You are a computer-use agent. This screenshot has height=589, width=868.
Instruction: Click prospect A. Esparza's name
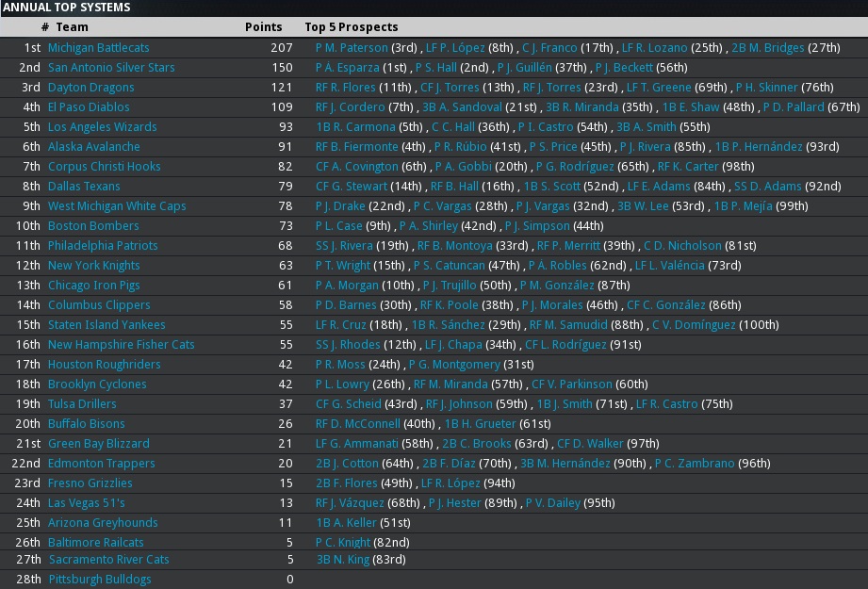348,67
